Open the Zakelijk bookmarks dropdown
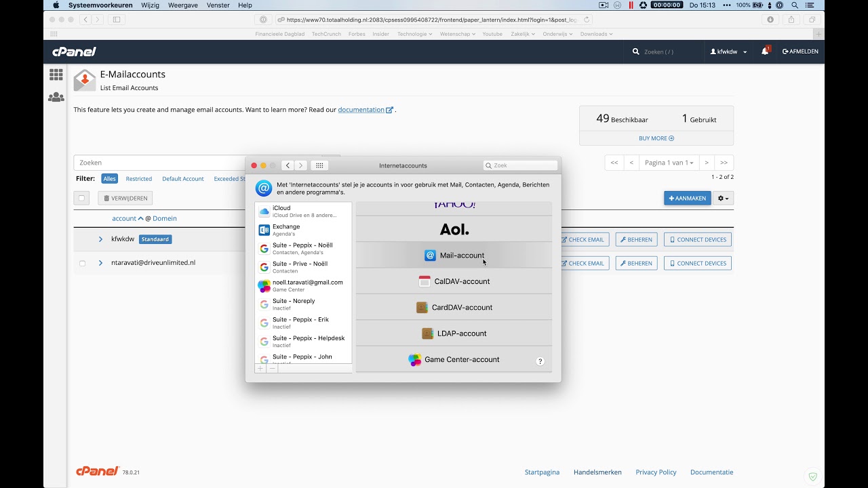868x488 pixels. click(523, 34)
